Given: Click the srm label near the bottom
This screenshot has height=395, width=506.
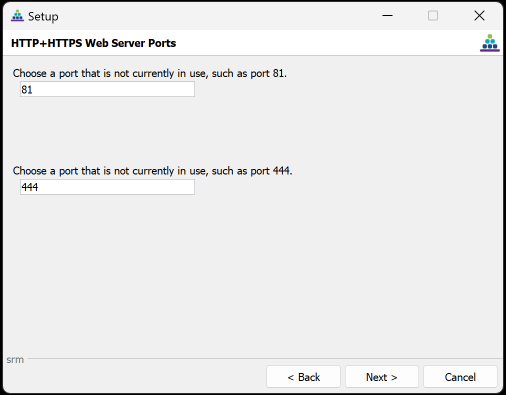Looking at the screenshot, I should coord(15,360).
